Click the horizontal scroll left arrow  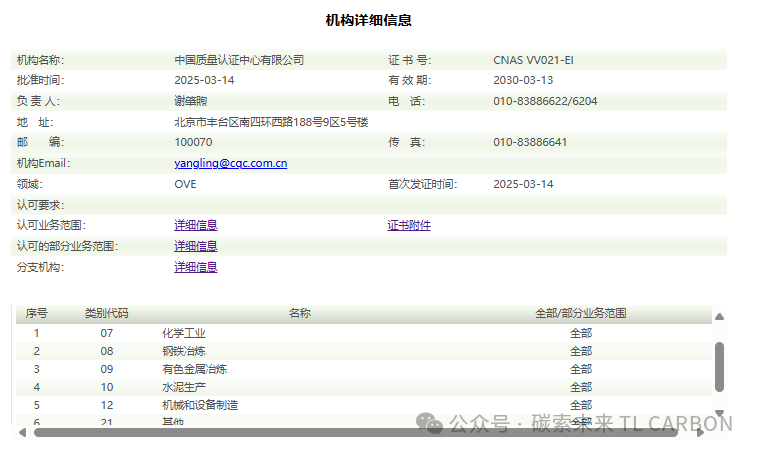[22, 432]
